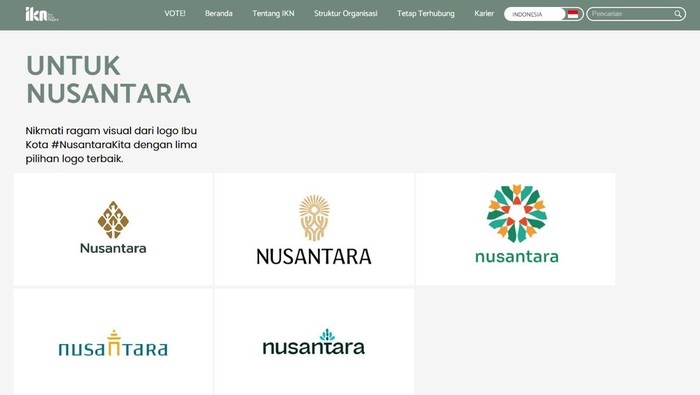Open the Tentang IKN menu

click(273, 13)
